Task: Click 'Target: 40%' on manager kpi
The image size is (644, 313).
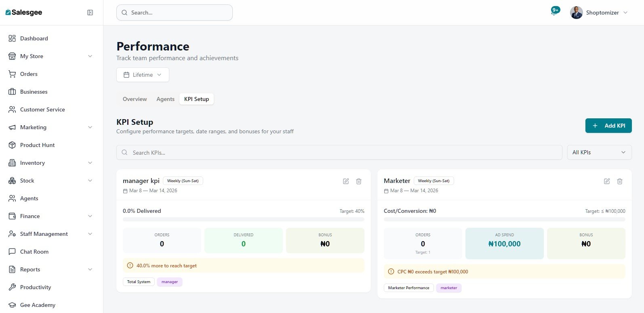Action: coord(352,211)
